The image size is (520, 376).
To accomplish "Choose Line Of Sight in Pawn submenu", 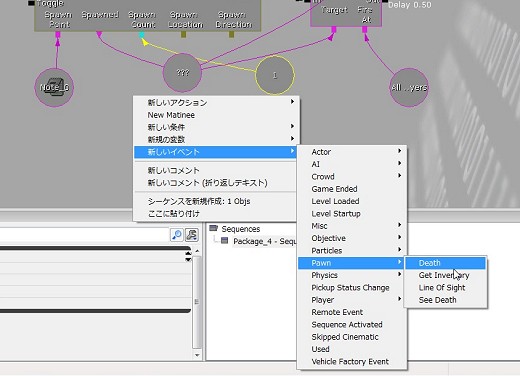I will tap(445, 287).
